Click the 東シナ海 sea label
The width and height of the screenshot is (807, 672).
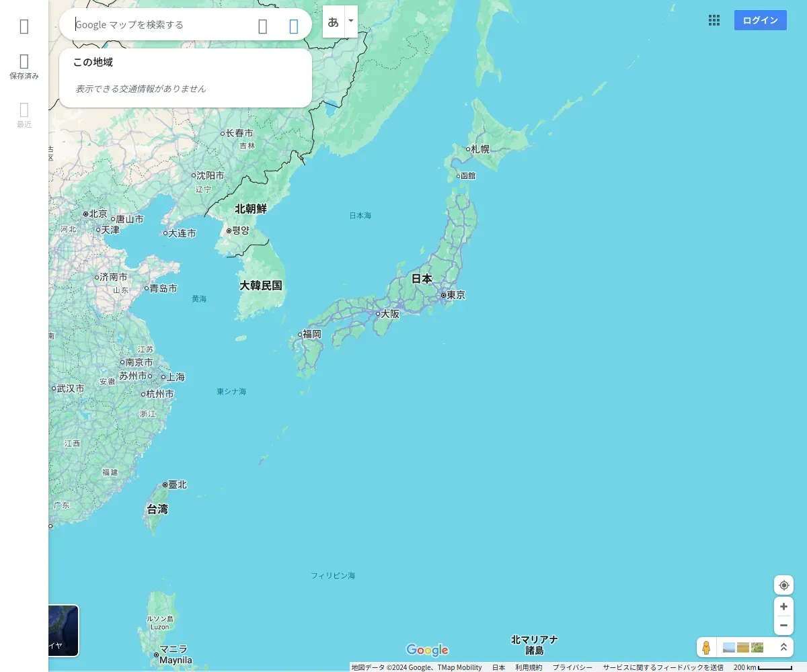(231, 391)
